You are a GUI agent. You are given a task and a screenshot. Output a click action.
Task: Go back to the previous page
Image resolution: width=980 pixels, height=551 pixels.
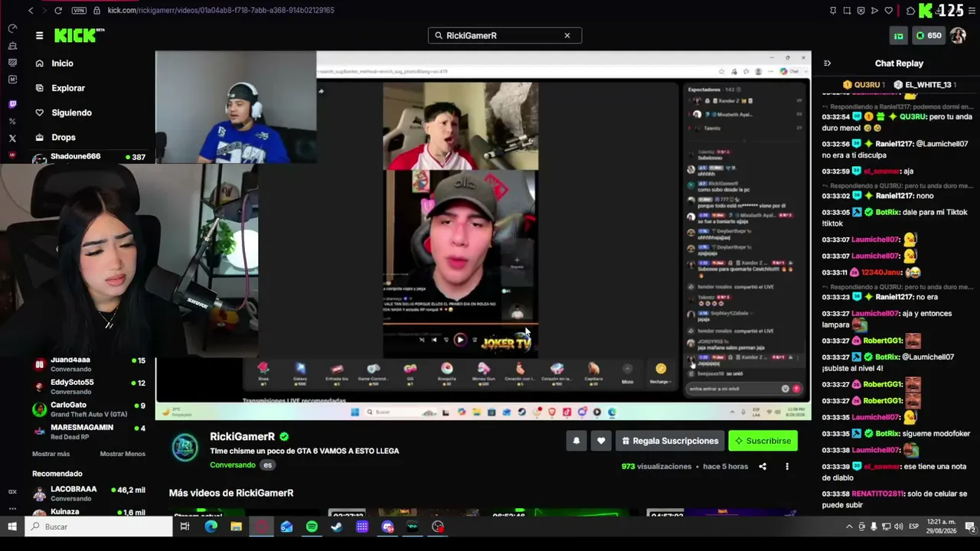pos(31,10)
